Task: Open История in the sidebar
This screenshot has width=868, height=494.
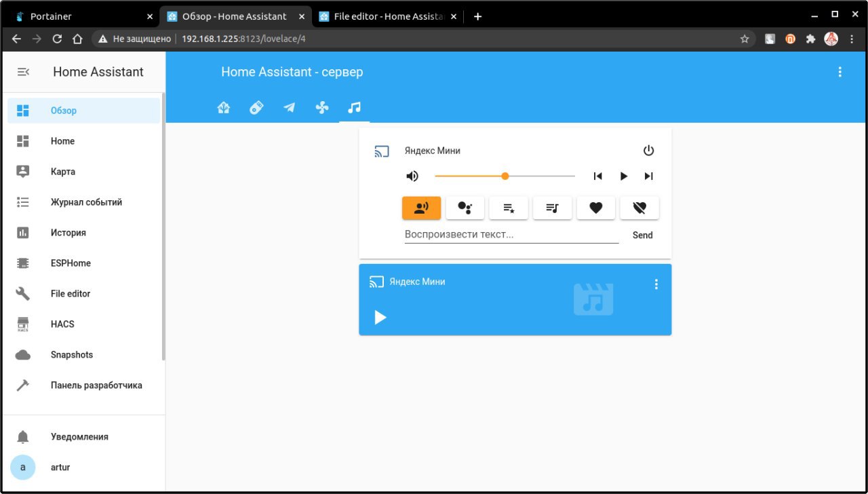Action: [x=84, y=233]
